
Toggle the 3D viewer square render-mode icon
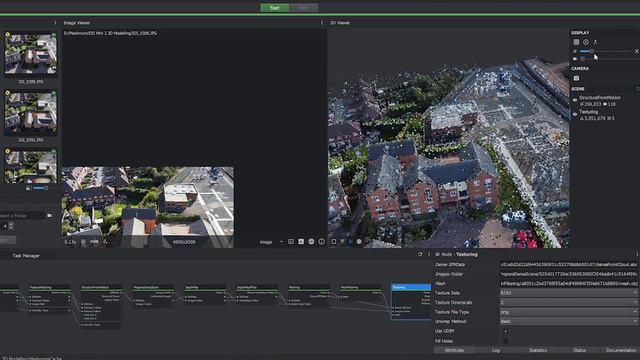333,242
